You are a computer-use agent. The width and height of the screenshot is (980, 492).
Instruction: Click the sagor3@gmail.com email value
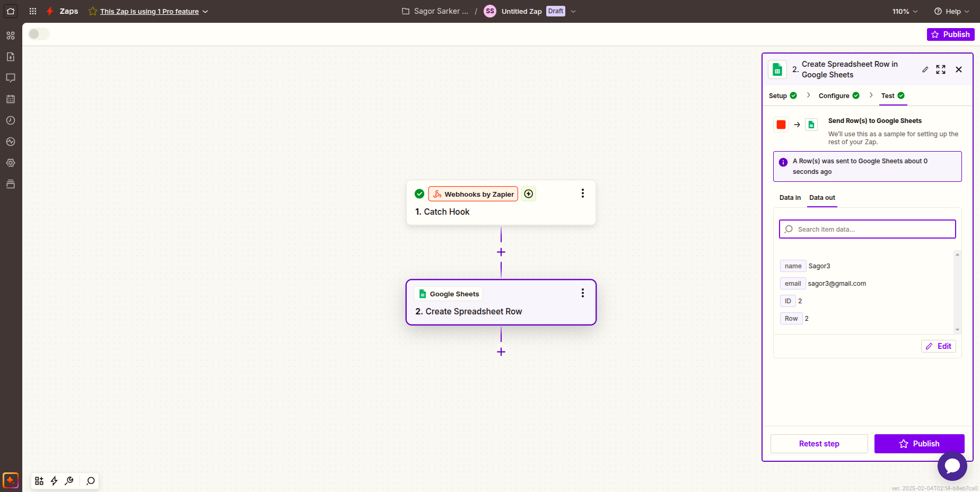pos(837,284)
